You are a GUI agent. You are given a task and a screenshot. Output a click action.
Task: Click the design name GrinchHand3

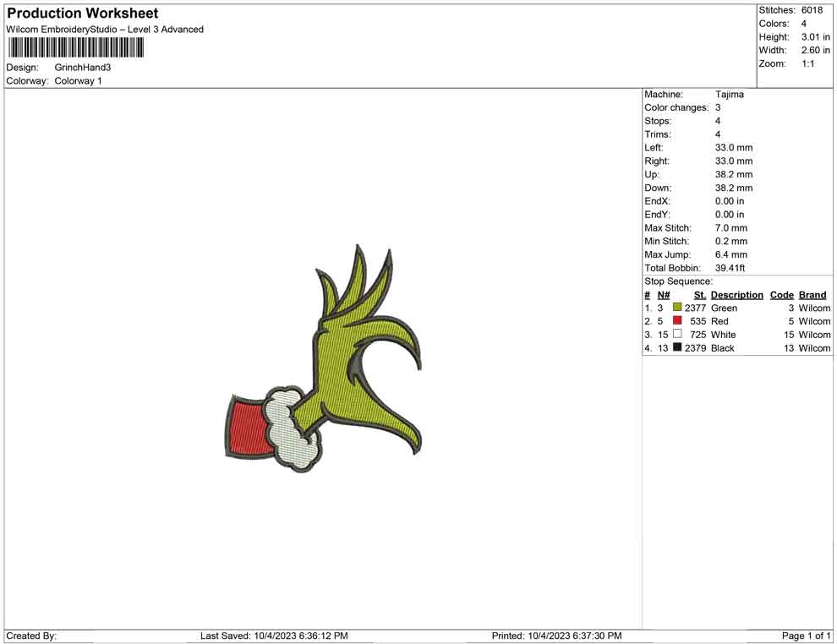coord(83,68)
